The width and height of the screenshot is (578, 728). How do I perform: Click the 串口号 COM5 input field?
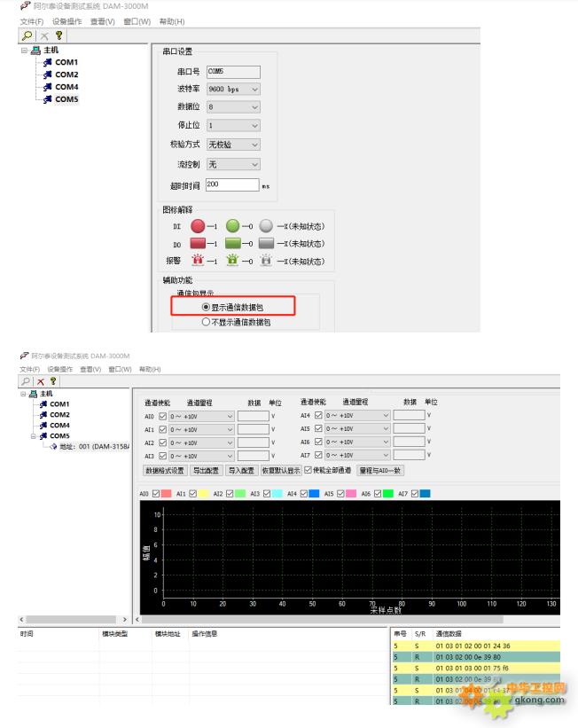pyautogui.click(x=233, y=72)
